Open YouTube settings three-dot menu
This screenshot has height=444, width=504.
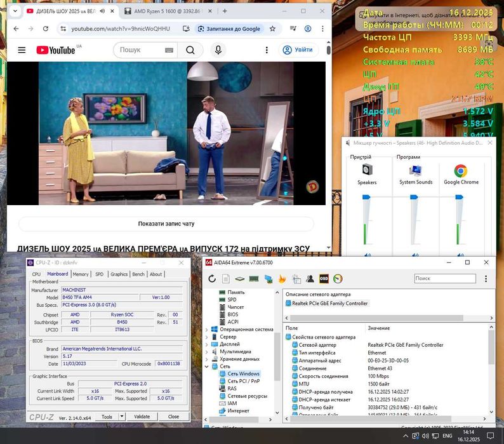coord(267,50)
